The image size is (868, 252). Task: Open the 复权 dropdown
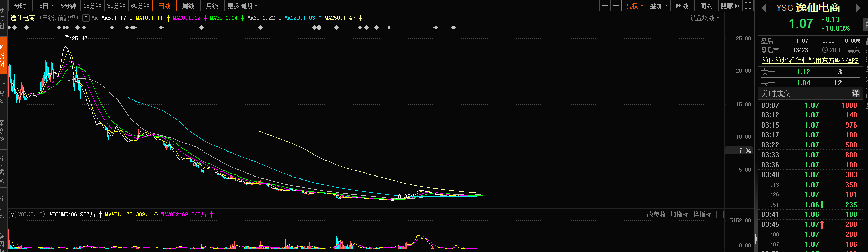(x=635, y=6)
